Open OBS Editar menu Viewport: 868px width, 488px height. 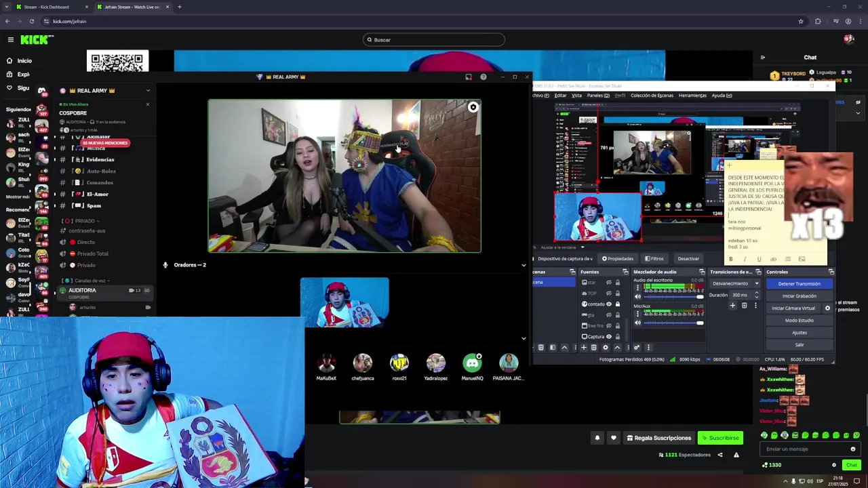click(x=560, y=96)
